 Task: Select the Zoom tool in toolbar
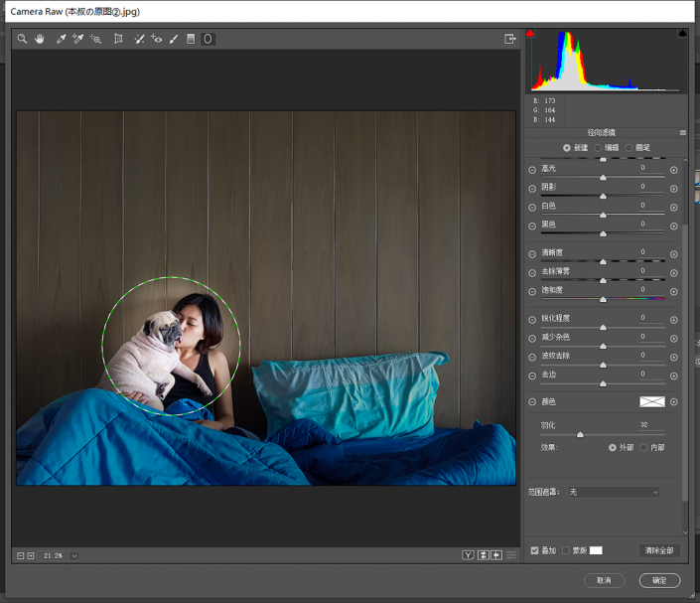22,39
